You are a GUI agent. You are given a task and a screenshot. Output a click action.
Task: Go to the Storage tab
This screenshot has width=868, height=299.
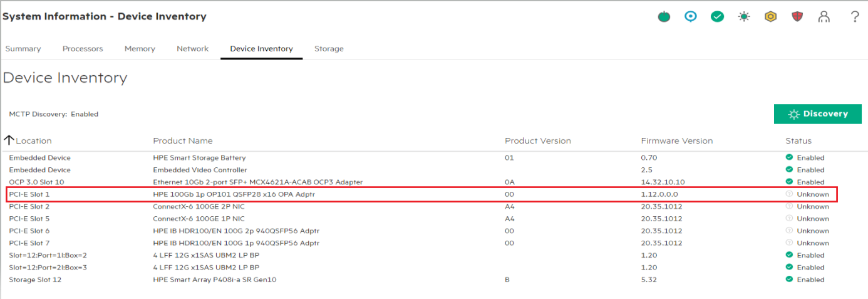[x=329, y=49]
